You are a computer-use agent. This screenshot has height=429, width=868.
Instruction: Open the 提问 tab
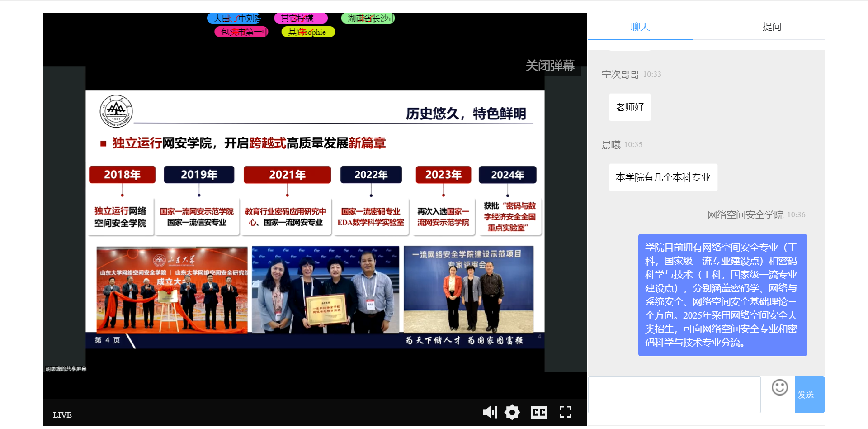(772, 27)
